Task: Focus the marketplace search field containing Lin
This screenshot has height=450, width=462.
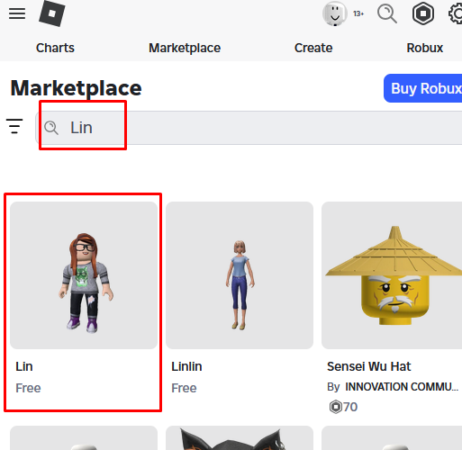Action: click(x=249, y=128)
